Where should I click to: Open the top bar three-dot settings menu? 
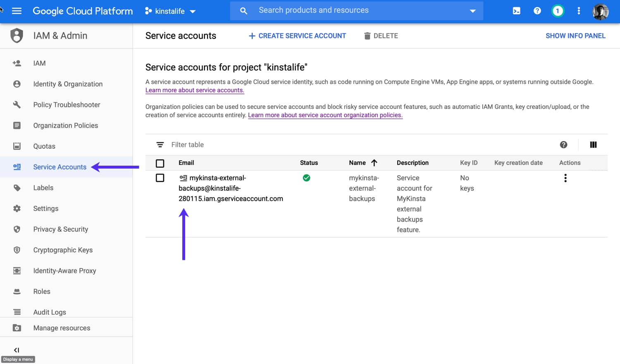[578, 11]
